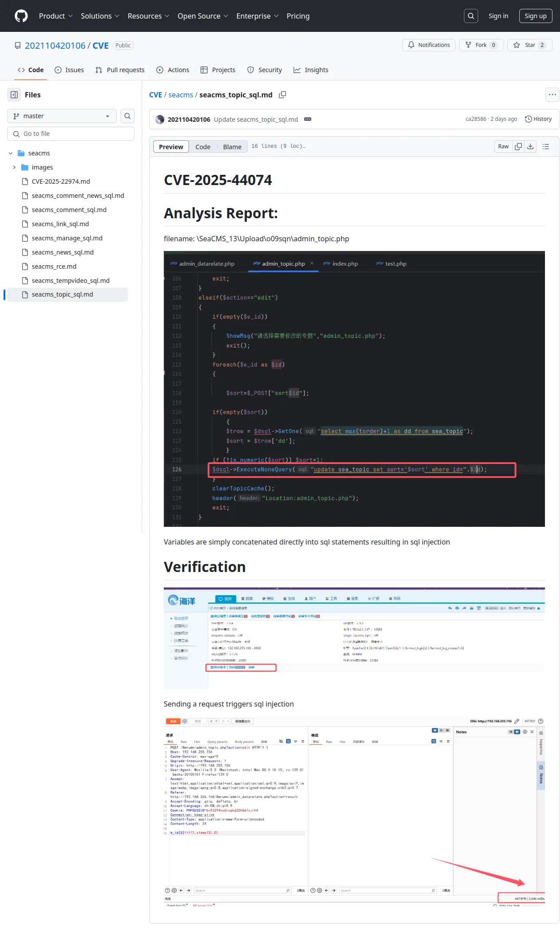Expand the Resources menu
The width and height of the screenshot is (560, 931).
click(x=148, y=16)
